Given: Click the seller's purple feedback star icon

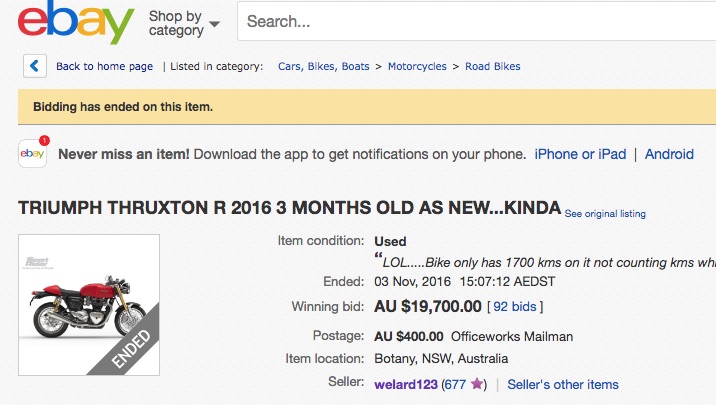Looking at the screenshot, I should coord(477,384).
